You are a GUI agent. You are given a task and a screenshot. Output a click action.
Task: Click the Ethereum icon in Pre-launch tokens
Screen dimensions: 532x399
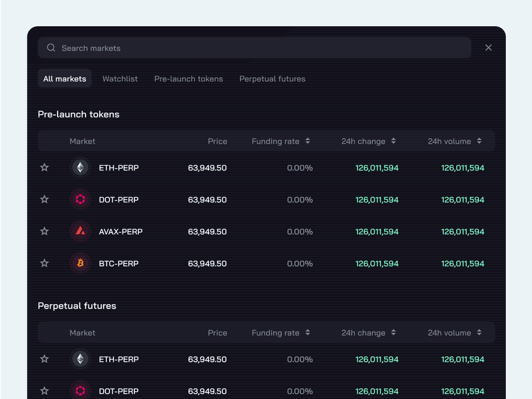click(80, 168)
